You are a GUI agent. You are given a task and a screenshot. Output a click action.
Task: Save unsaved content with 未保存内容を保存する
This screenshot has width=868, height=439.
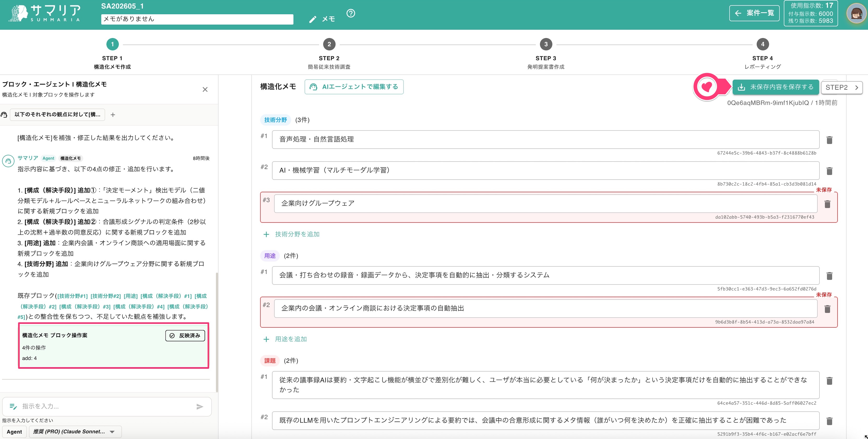click(776, 87)
